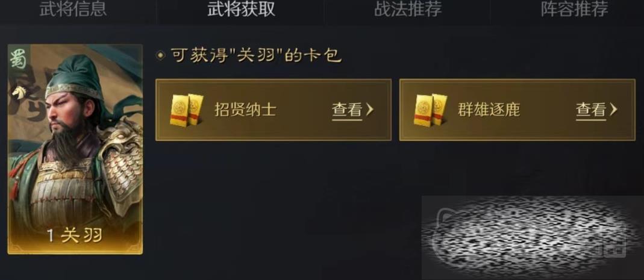Viewport: 644px width, 280px height.
Task: Select the 招贤纳士 pack name label
Action: (245, 110)
